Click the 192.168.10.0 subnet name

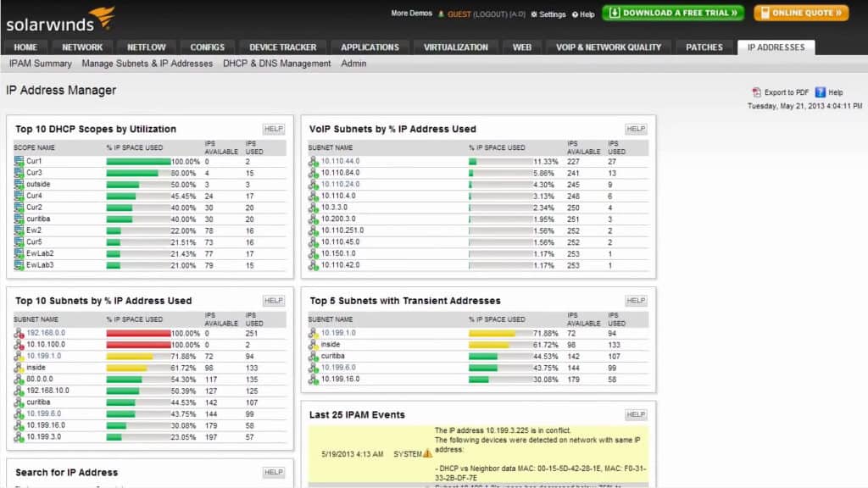(x=47, y=391)
